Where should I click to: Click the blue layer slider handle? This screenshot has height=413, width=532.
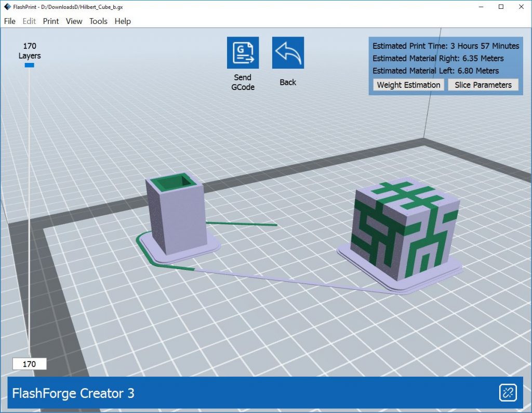click(30, 65)
